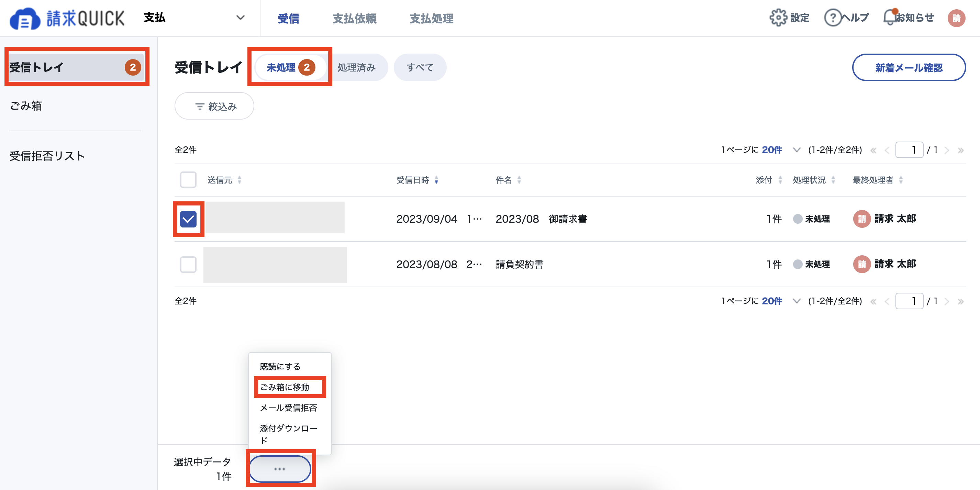Open the 2023/08 御請求書 subject
Image resolution: width=980 pixels, height=490 pixels.
tap(541, 219)
